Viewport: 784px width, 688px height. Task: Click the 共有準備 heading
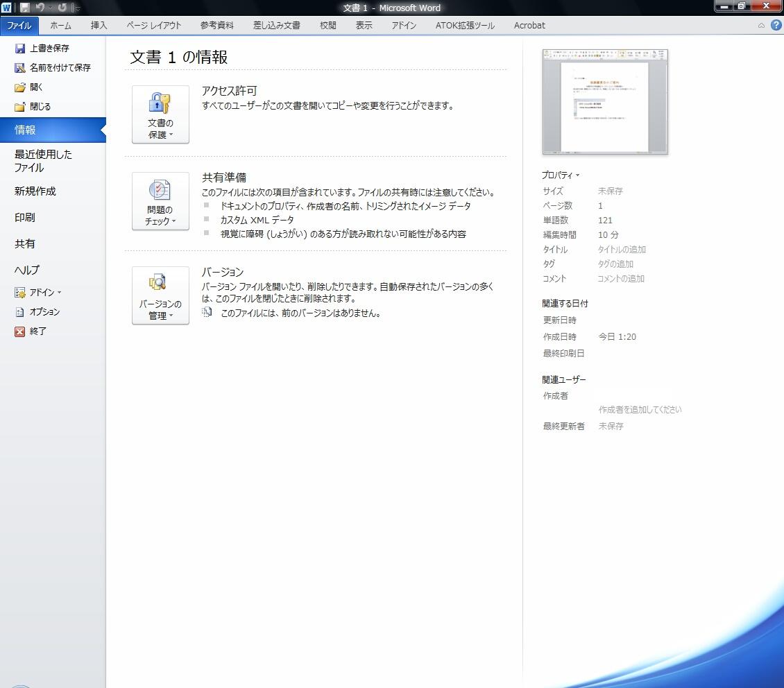[x=224, y=178]
